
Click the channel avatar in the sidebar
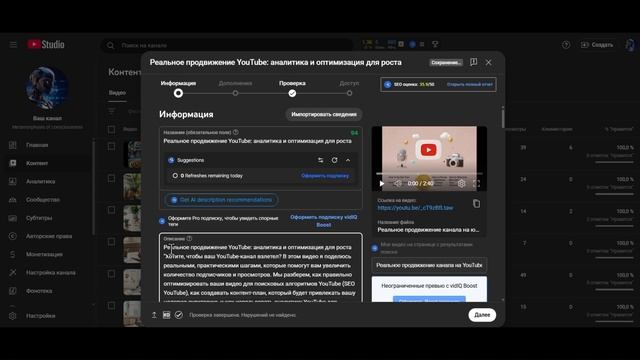click(x=47, y=88)
